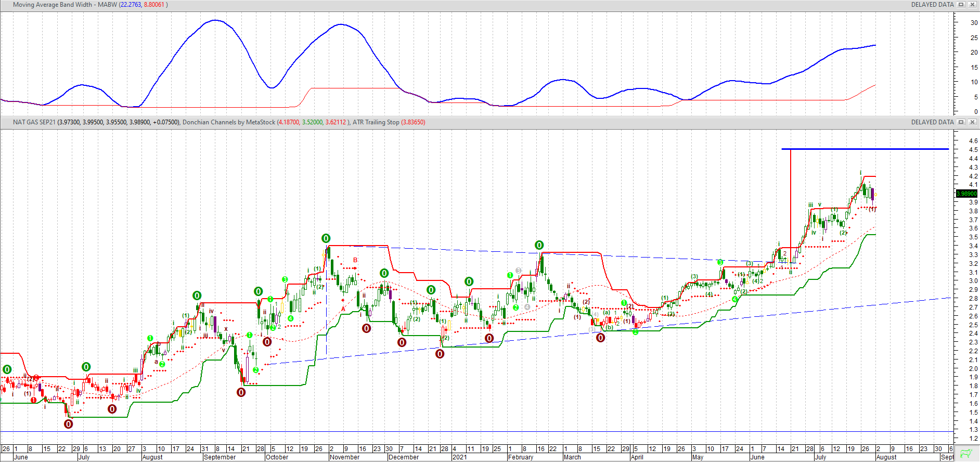Click the green 3.98900 current price tag

(966, 194)
